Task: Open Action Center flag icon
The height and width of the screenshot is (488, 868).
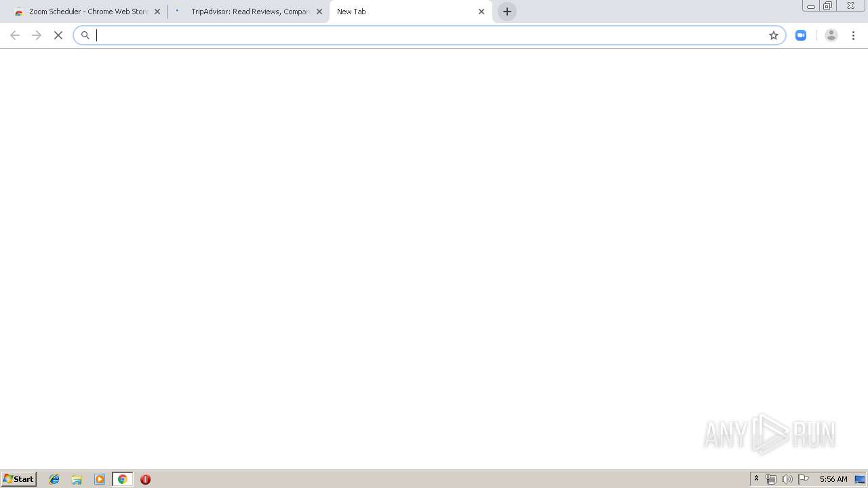Action: [804, 479]
